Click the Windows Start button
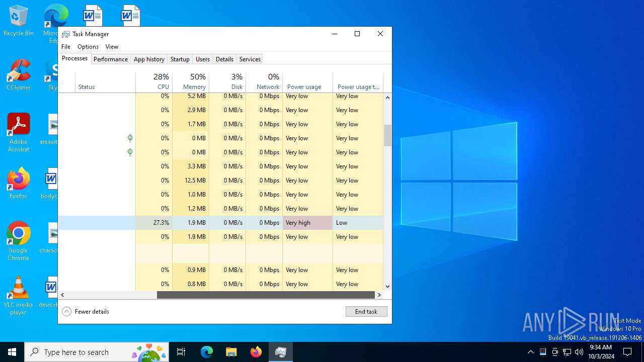Screen dimensions: 644x362 pyautogui.click(x=12, y=352)
